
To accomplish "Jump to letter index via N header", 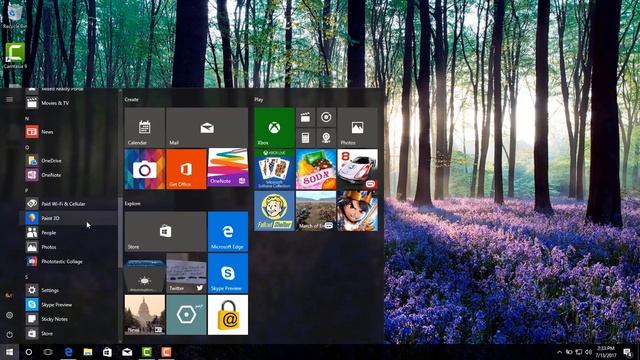I will click(x=27, y=118).
